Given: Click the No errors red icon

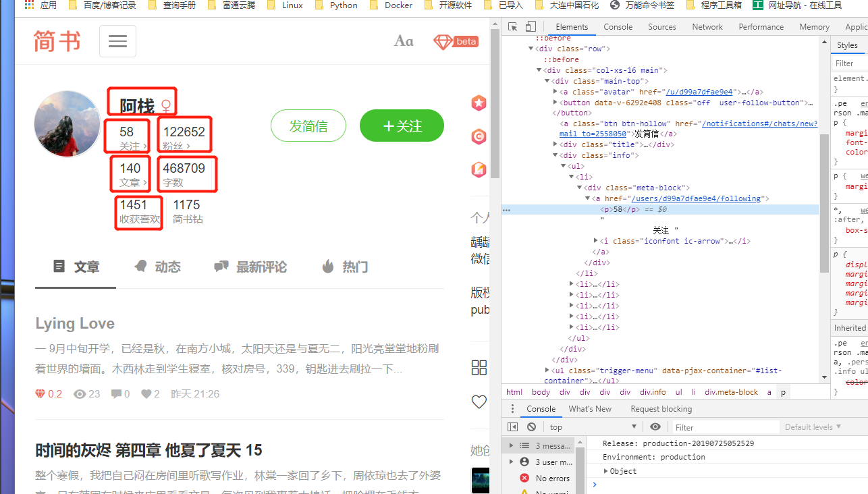Looking at the screenshot, I should pos(524,478).
